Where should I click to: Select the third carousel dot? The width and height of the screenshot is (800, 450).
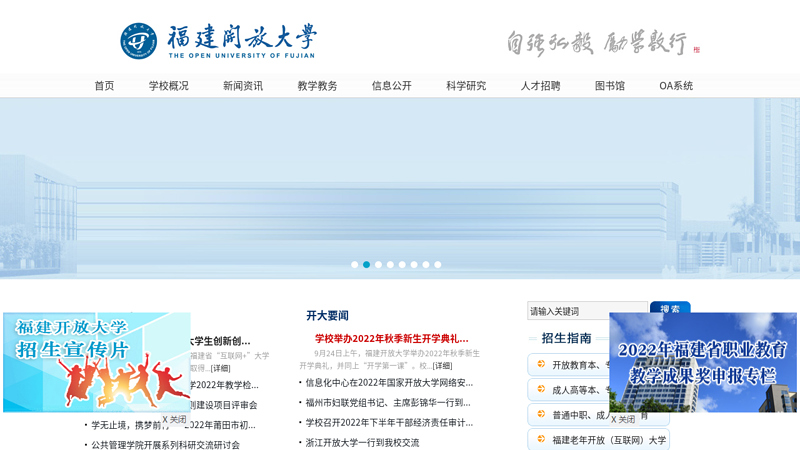click(378, 264)
